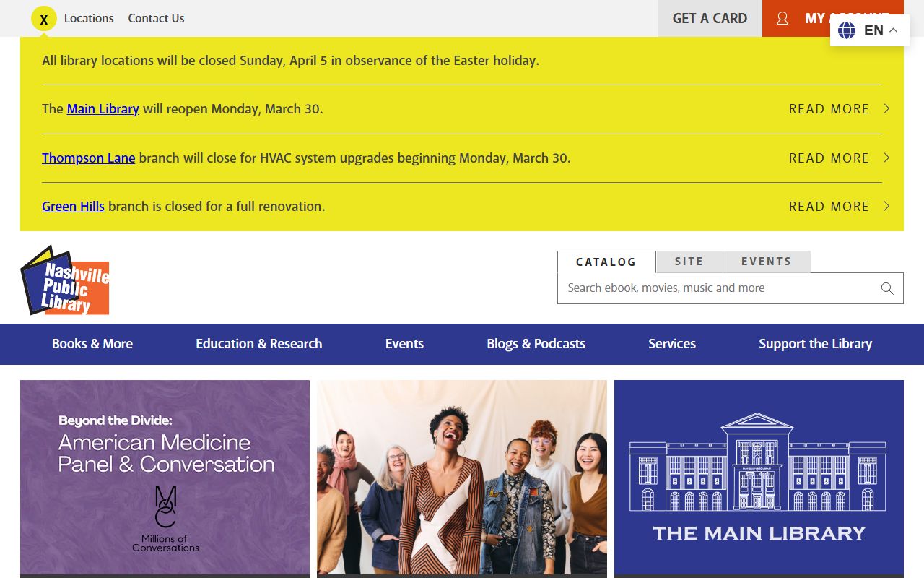924x578 pixels.
Task: Switch to the Events search tab
Action: pyautogui.click(x=766, y=262)
